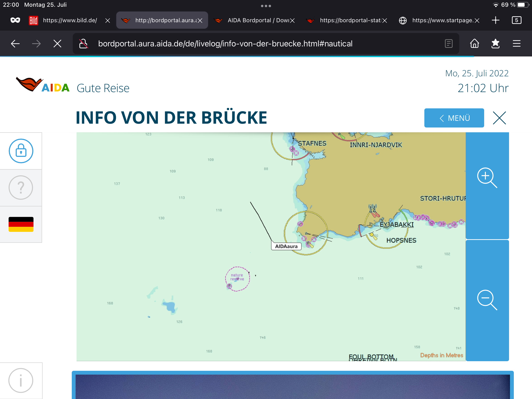Click the nature reserve marker
Viewport: 532px width, 399px height.
coord(237,278)
